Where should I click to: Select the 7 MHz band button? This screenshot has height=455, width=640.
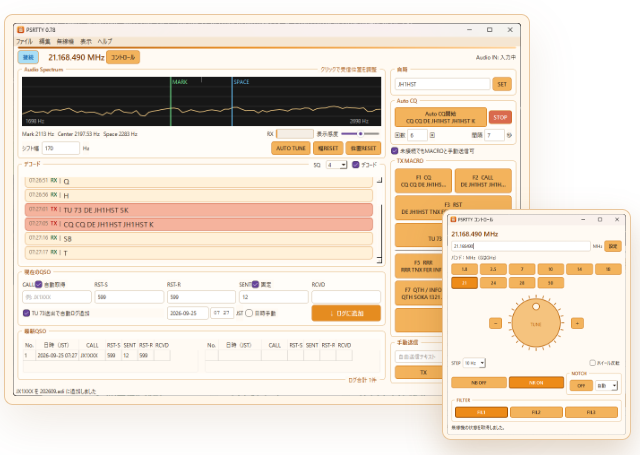522,269
